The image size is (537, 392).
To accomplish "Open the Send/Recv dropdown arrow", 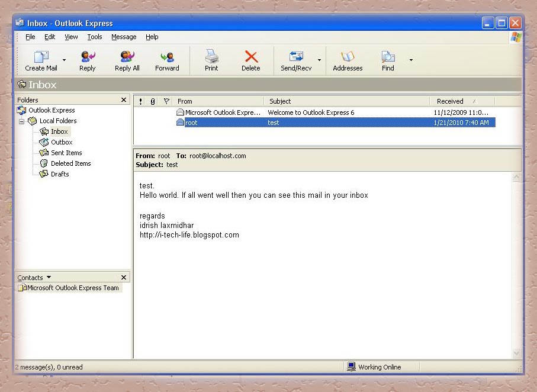I will pyautogui.click(x=319, y=60).
